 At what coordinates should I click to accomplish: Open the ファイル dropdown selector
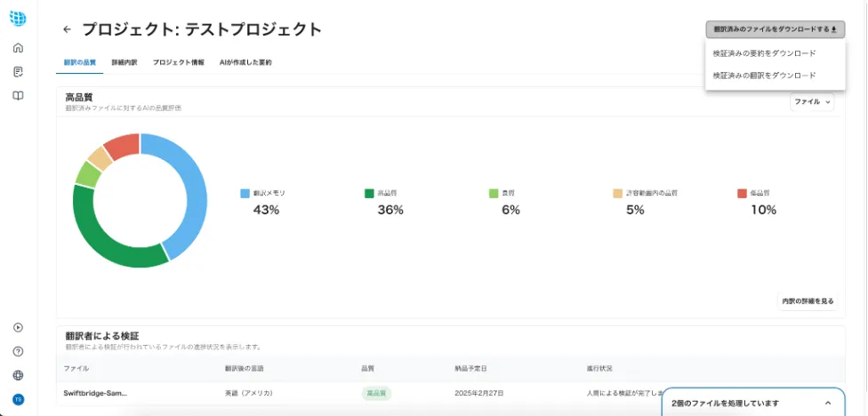point(812,102)
